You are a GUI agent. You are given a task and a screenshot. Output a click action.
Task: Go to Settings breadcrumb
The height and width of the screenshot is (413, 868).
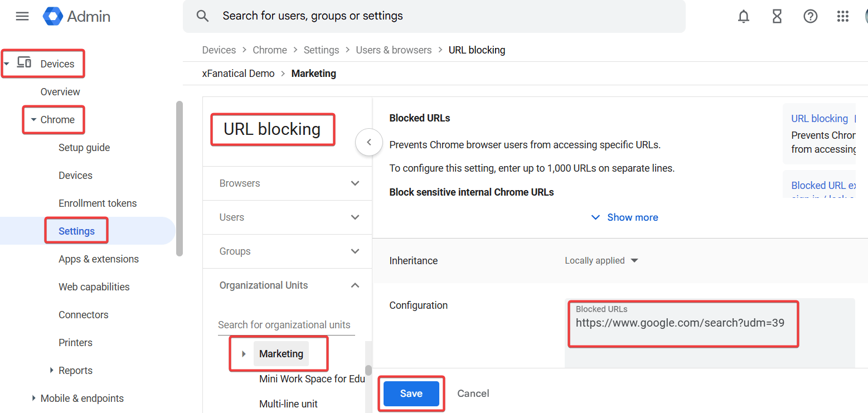pos(321,50)
